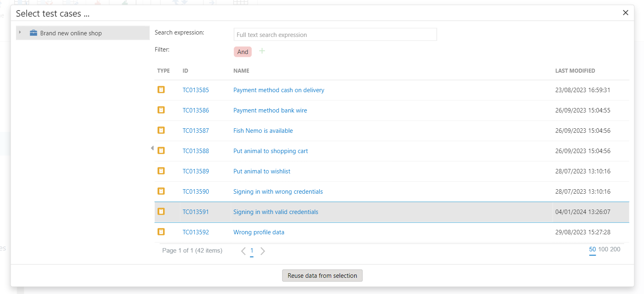The height and width of the screenshot is (294, 644).
Task: Go to previous page of results
Action: [x=243, y=251]
